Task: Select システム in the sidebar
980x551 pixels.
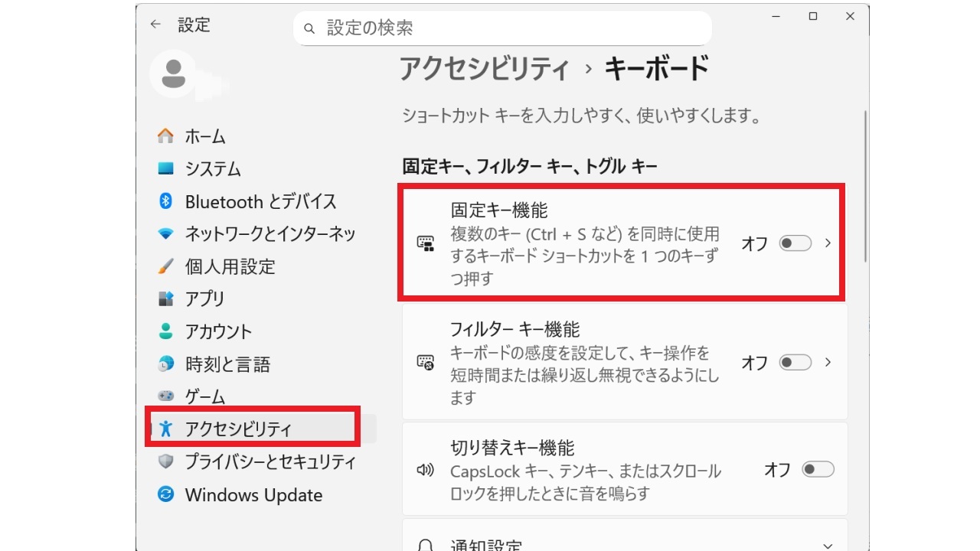Action: 213,168
